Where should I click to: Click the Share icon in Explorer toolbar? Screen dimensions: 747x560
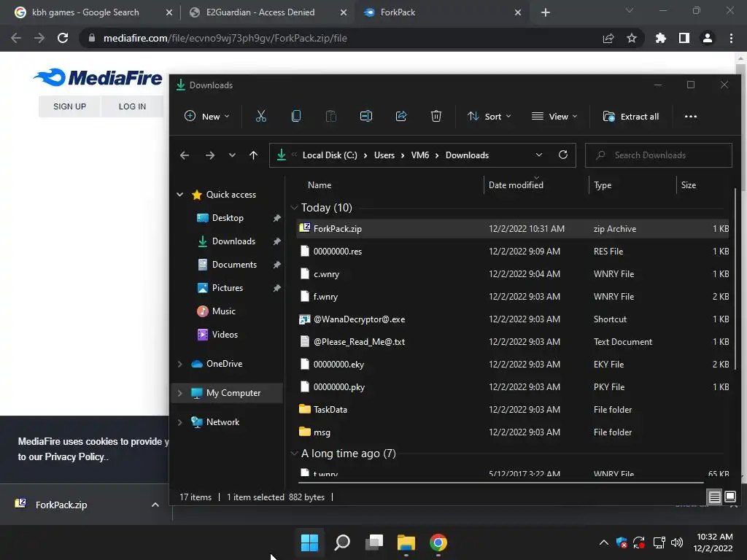point(401,116)
